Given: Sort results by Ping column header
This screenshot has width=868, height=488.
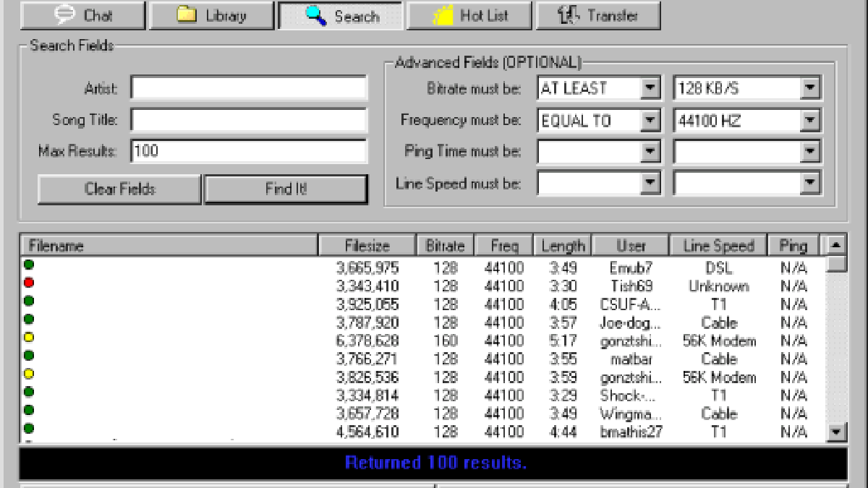Looking at the screenshot, I should [x=793, y=245].
